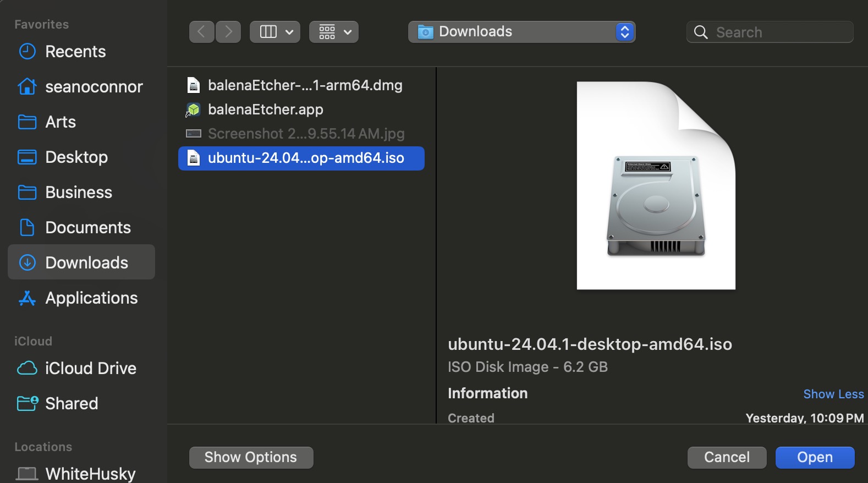Click the ubuntu-24.04.1-desktop-amd64.iso title in preview
The width and height of the screenshot is (868, 483).
(x=590, y=344)
